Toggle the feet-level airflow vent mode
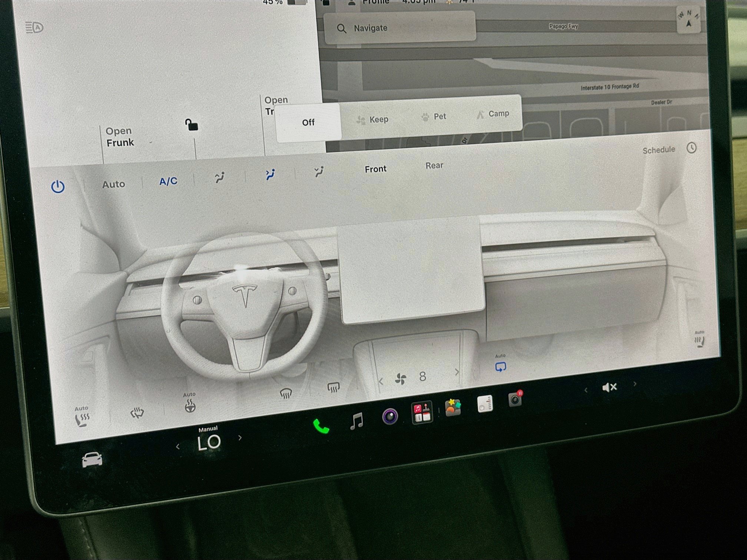Screen dimensions: 747x560 click(319, 171)
